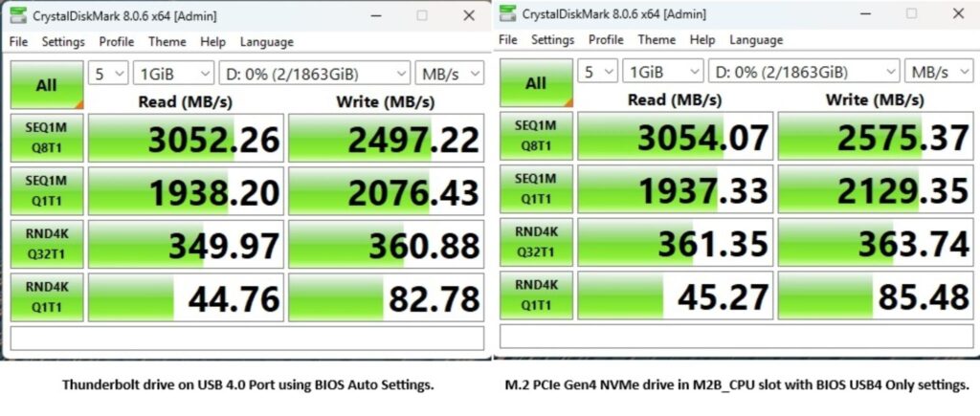Start RND4K Q1T1 test in left window
980x416 pixels.
point(47,297)
